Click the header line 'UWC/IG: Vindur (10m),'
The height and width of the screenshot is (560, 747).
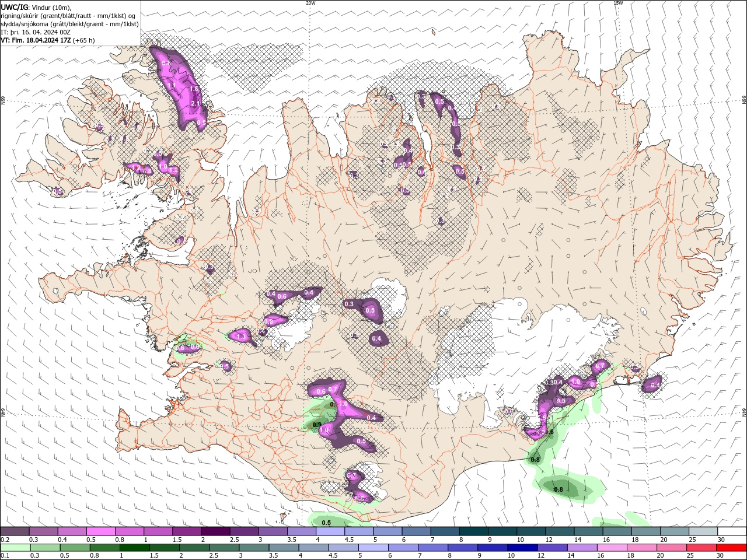click(x=36, y=7)
